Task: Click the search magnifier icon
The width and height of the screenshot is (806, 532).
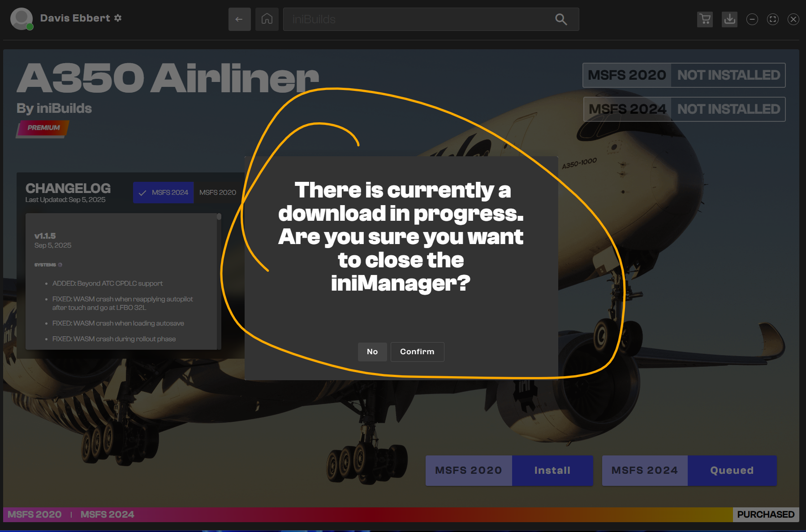Action: tap(561, 19)
